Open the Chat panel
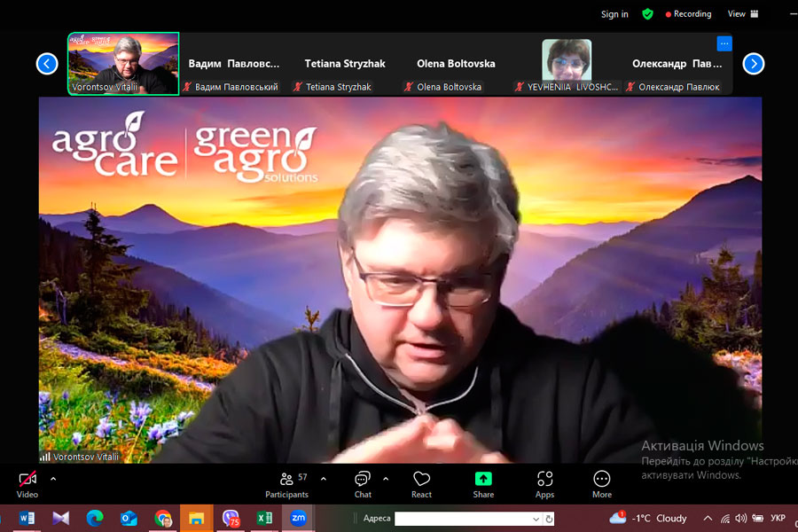 pyautogui.click(x=363, y=485)
